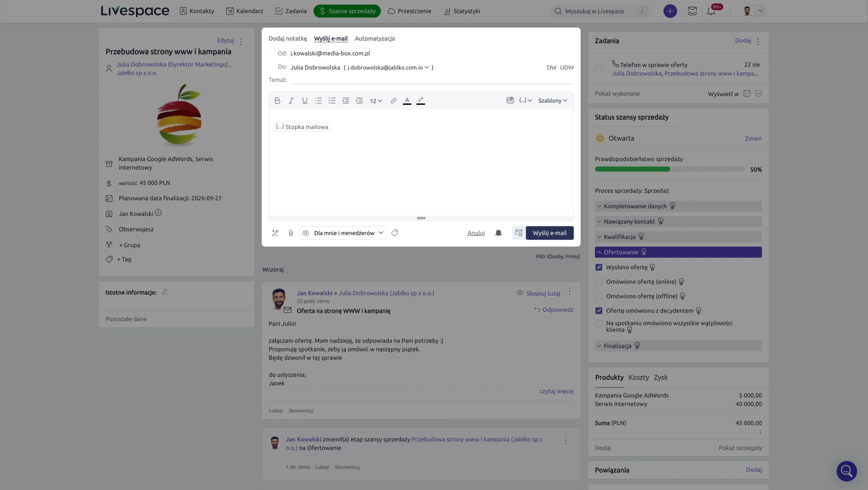
Task: Add a tag via the tag icon next to visibility
Action: click(395, 233)
